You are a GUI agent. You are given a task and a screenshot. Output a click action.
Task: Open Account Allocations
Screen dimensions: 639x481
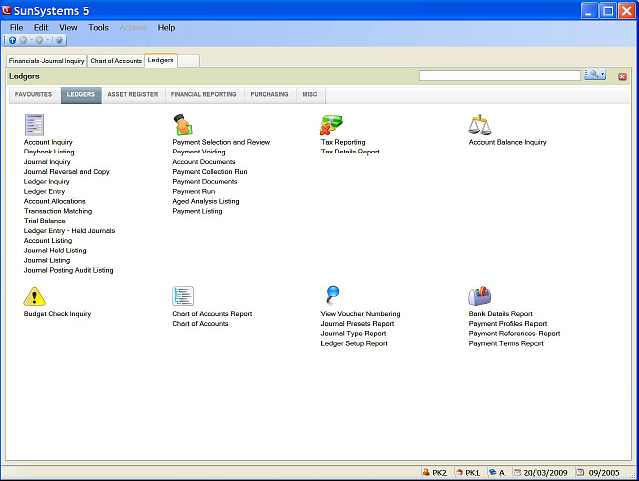(x=55, y=201)
